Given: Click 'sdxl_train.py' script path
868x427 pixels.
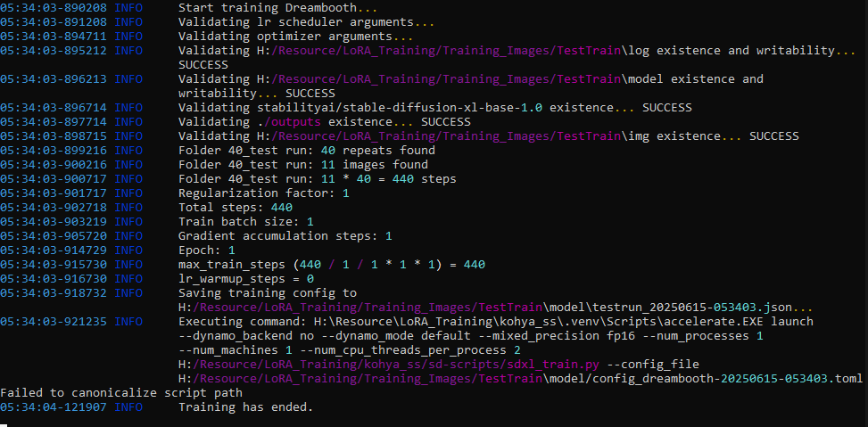Looking at the screenshot, I should [554, 364].
